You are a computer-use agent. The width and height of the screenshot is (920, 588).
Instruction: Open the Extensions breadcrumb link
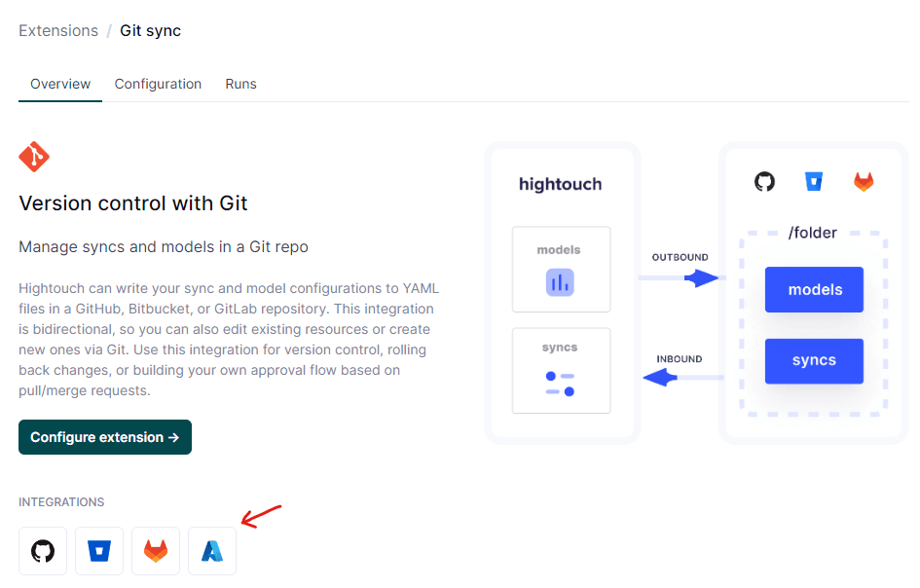click(x=58, y=30)
